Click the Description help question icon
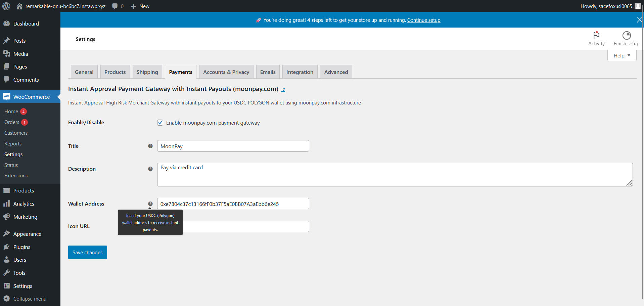 150,169
